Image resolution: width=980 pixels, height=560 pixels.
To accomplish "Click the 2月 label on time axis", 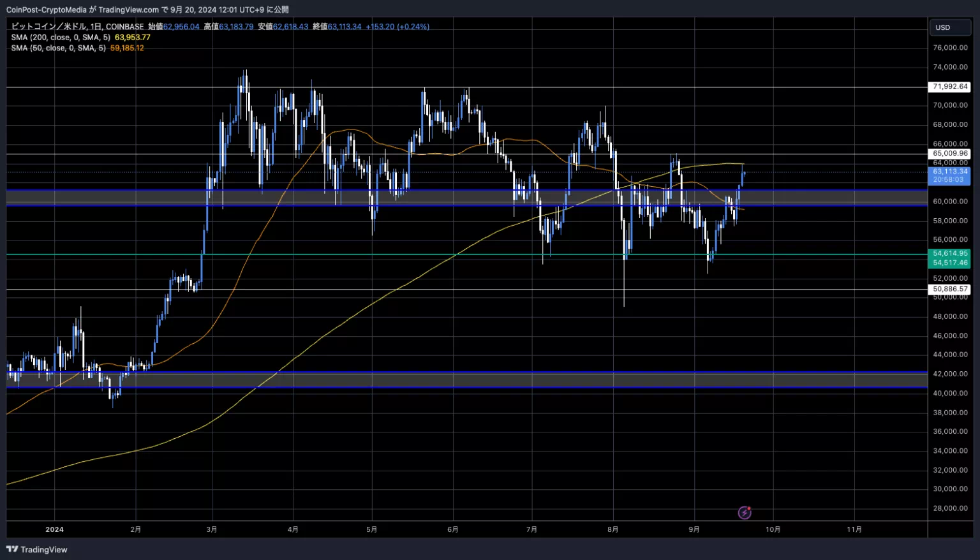I will click(135, 529).
